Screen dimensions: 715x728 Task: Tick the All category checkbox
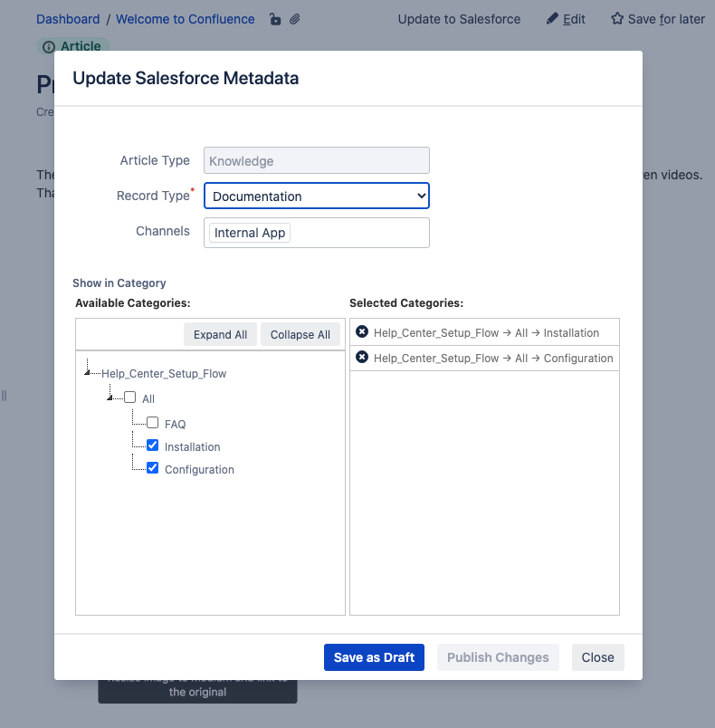[x=130, y=398]
